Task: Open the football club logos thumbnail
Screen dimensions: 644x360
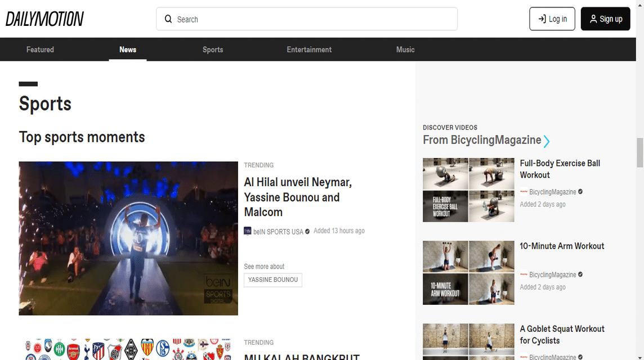Action: click(x=128, y=349)
